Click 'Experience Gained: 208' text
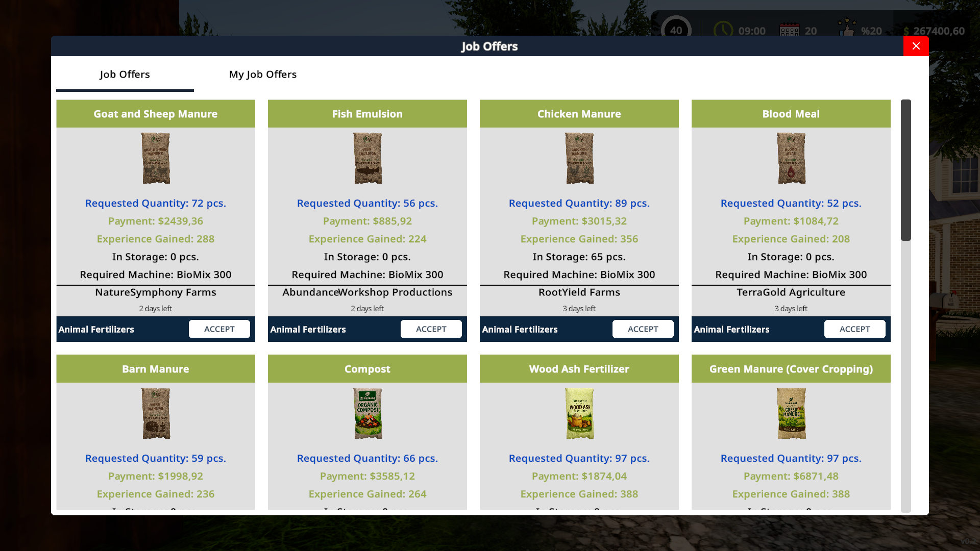This screenshot has width=980, height=551. (x=791, y=239)
